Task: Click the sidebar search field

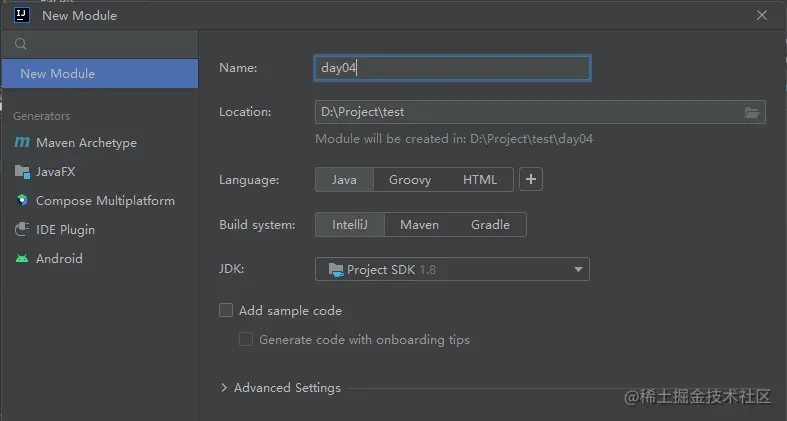Action: tap(100, 44)
